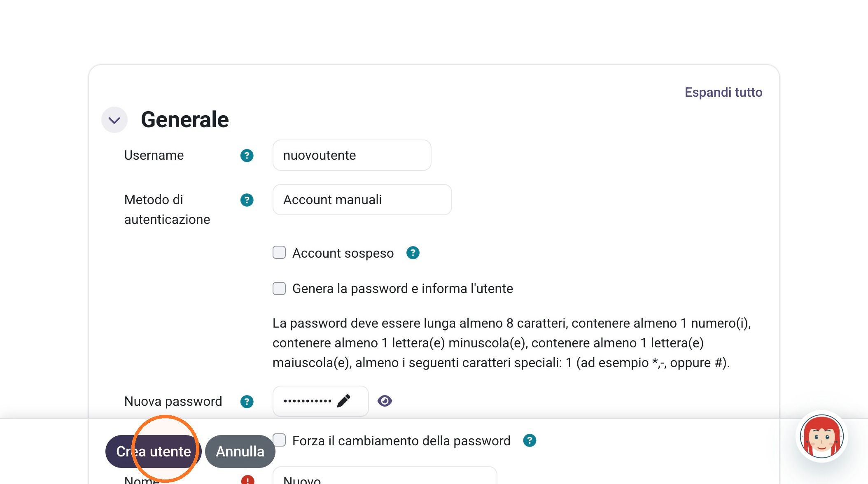This screenshot has width=868, height=484.
Task: Show help for Account sospeso
Action: point(413,253)
